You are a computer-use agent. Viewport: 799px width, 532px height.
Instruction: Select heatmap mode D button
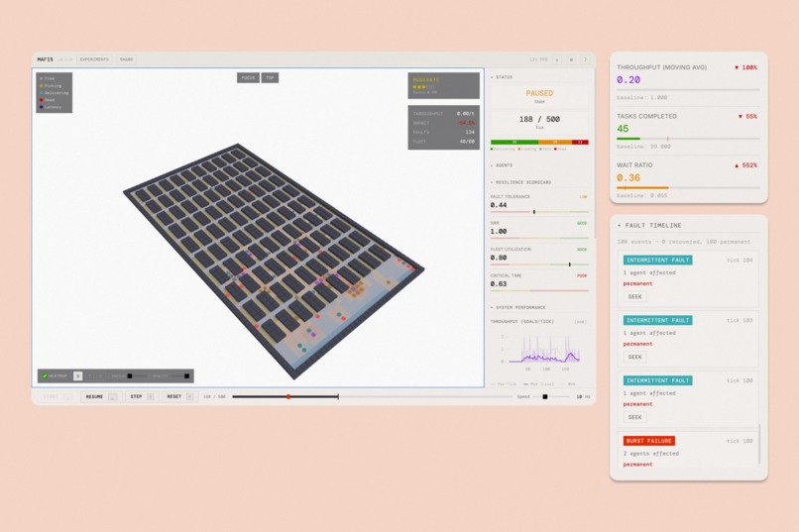tap(78, 376)
